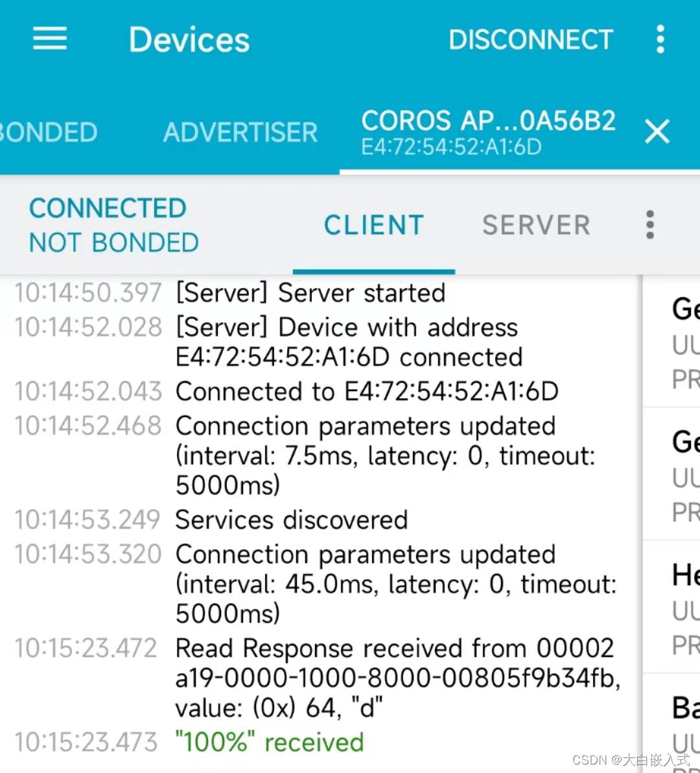Image resolution: width=700 pixels, height=773 pixels.
Task: Select the 'Services discovered' log entry
Action: tap(292, 519)
